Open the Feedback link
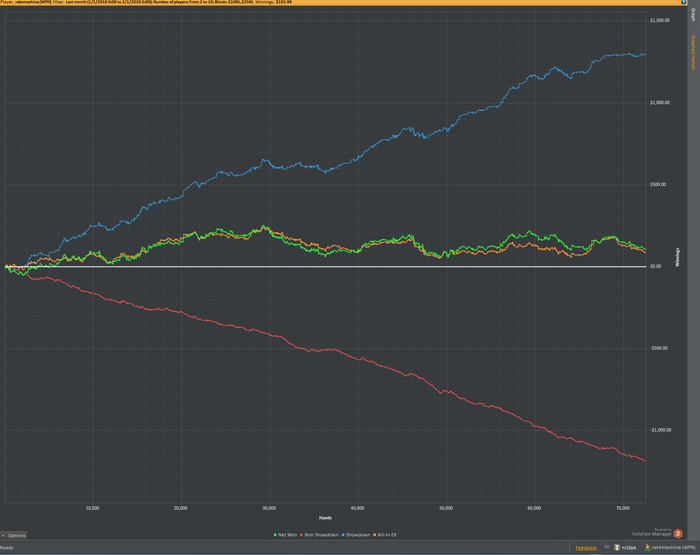The width and height of the screenshot is (700, 555). point(586,548)
